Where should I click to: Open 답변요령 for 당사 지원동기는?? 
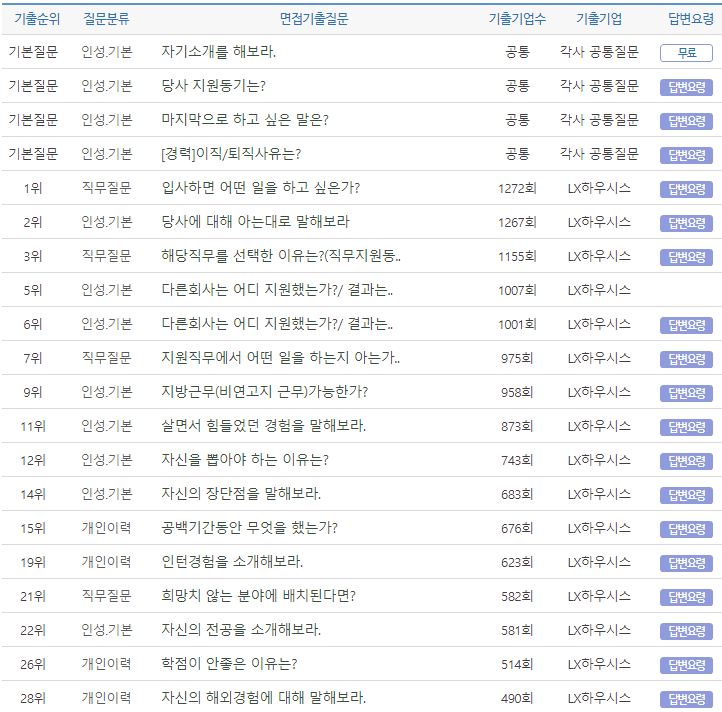click(686, 87)
